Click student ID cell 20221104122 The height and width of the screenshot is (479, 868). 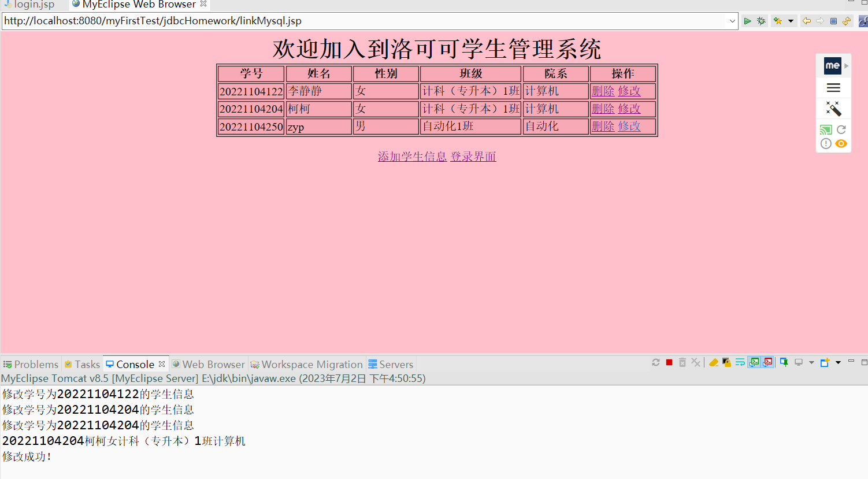[x=251, y=91]
